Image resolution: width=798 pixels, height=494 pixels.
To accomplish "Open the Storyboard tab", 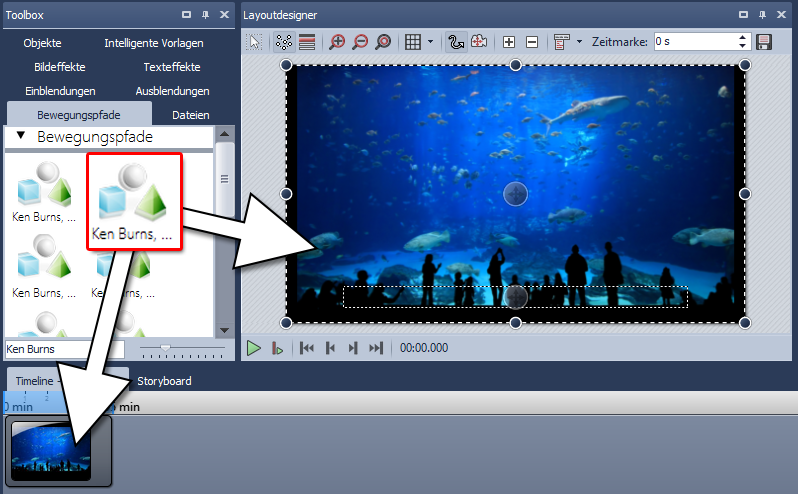I will coord(164,381).
